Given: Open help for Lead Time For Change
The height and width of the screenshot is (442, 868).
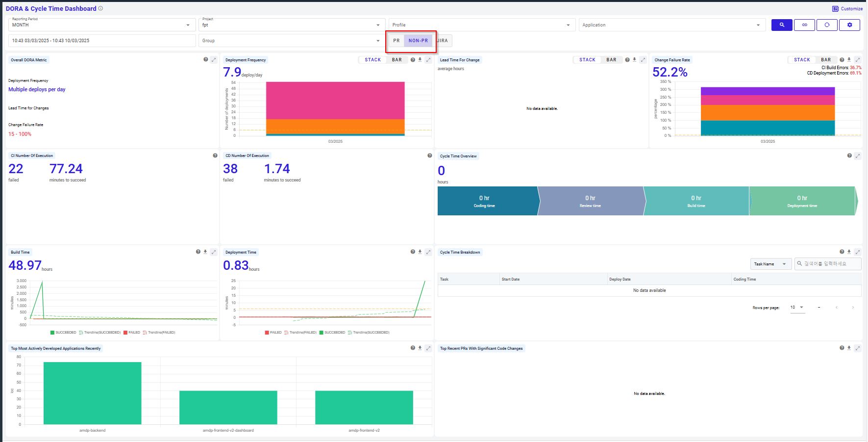Looking at the screenshot, I should (x=627, y=59).
